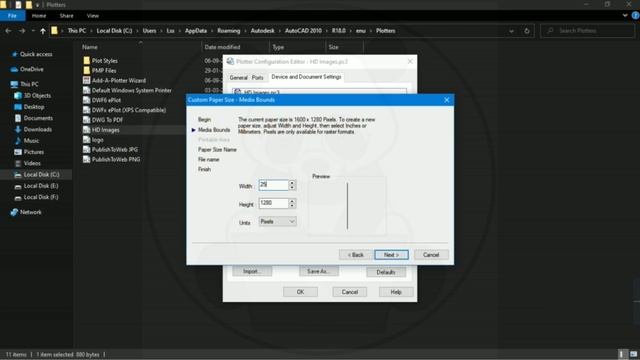The image size is (640, 360).
Task: Adjust the Height spinner arrows
Action: pos(292,203)
